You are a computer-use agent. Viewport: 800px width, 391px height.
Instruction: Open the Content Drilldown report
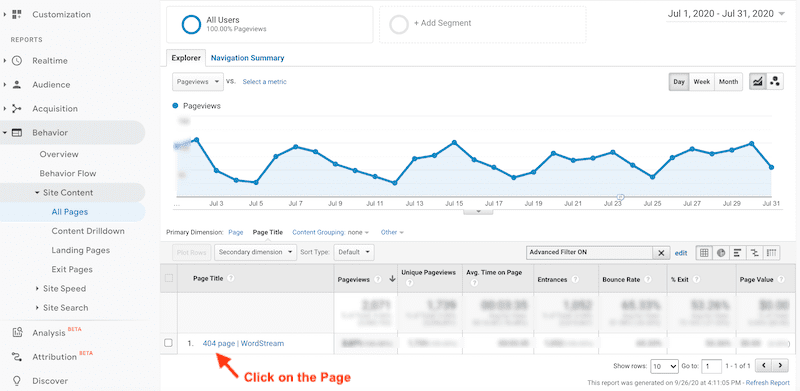(88, 231)
